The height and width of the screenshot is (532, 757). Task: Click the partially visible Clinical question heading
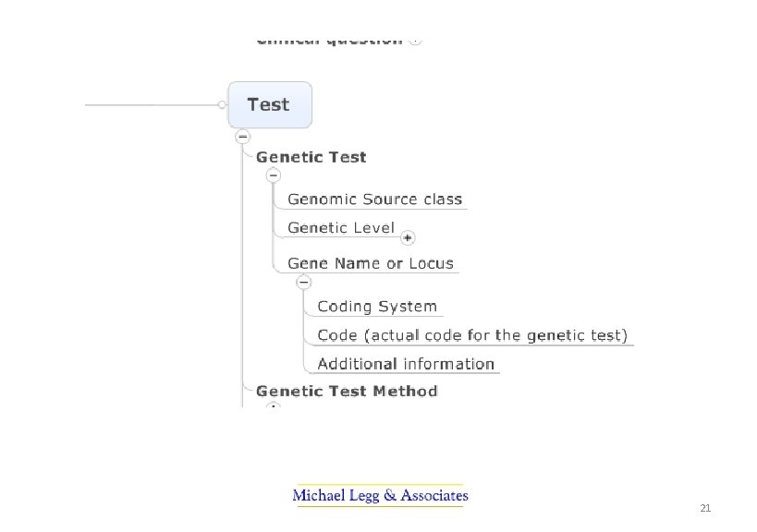click(x=329, y=41)
